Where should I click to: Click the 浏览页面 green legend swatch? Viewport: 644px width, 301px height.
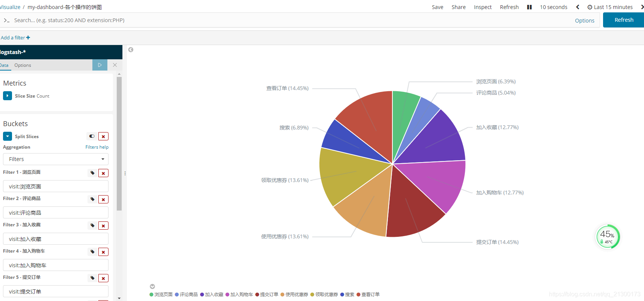click(151, 295)
